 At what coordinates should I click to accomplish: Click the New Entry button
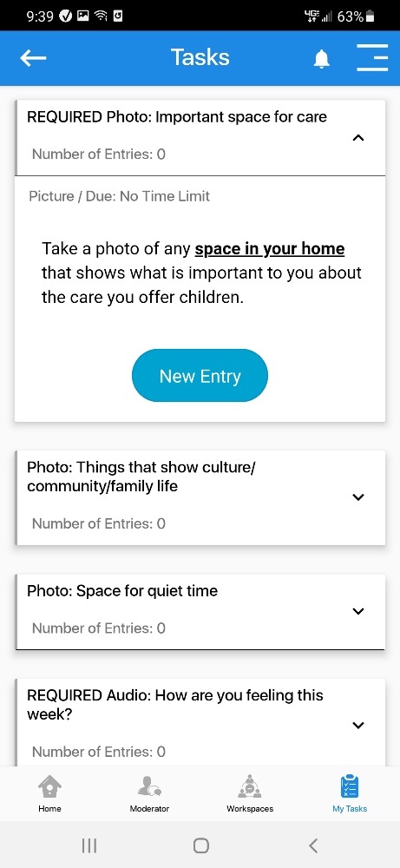(200, 376)
